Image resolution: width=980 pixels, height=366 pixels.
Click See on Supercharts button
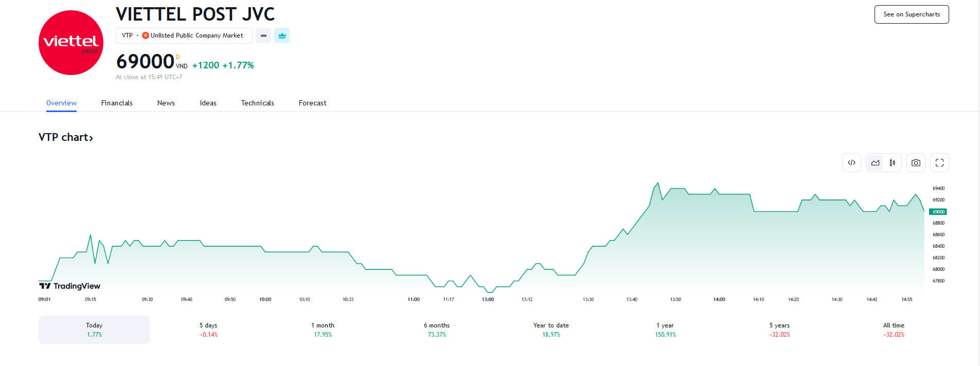click(911, 14)
